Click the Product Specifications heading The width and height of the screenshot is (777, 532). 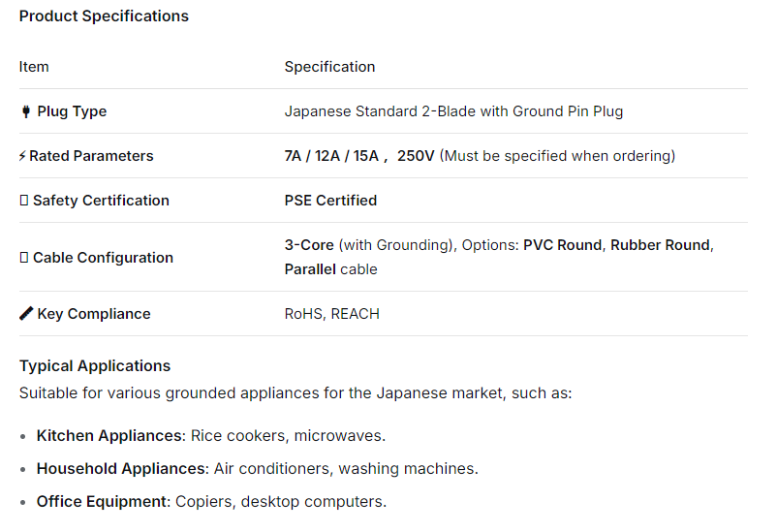click(x=104, y=16)
